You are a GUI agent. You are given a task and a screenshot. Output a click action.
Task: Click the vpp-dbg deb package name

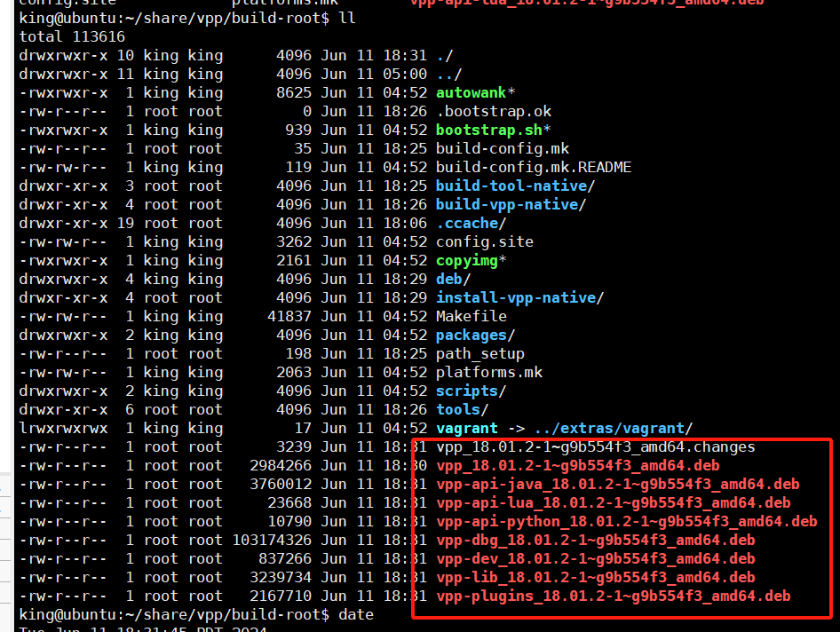pos(596,541)
